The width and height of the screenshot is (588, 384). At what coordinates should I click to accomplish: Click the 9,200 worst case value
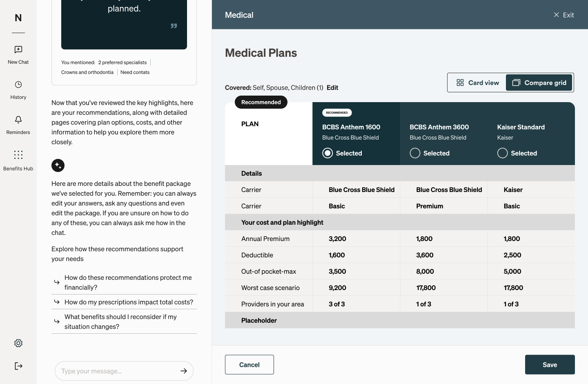[337, 288]
